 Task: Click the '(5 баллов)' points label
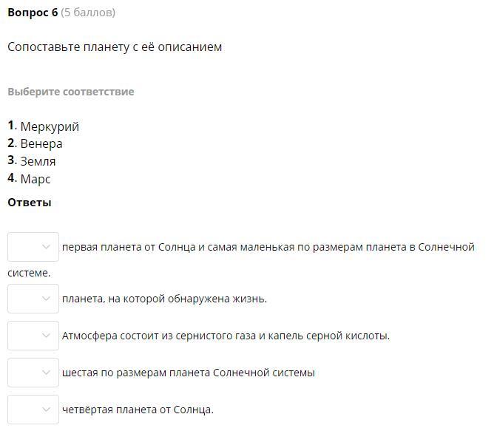[88, 13]
